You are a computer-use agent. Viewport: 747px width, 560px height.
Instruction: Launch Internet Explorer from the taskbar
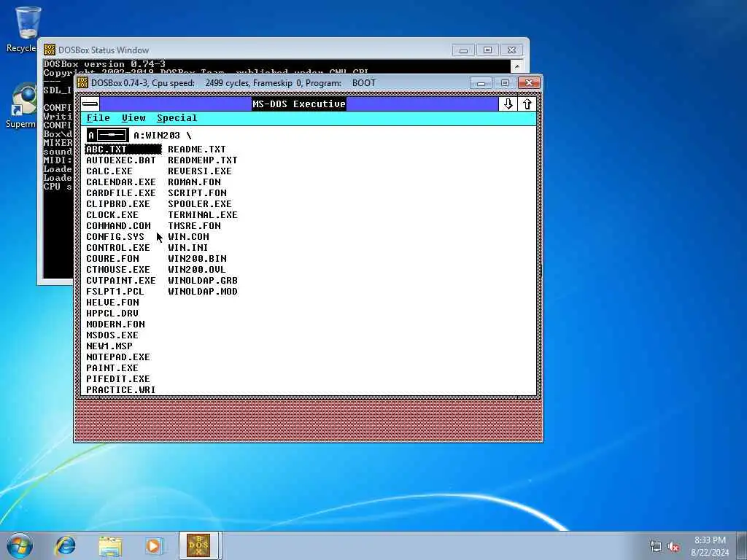point(65,545)
